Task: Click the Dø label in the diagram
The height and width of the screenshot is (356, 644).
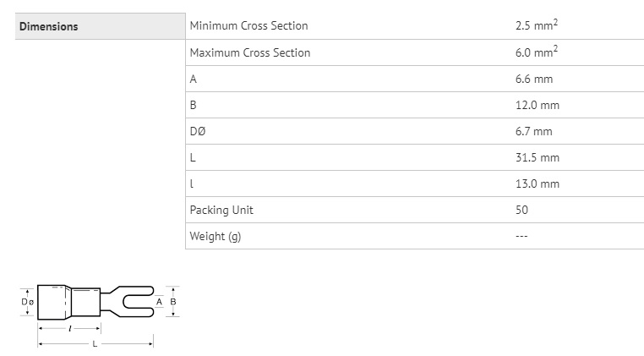Action: [x=26, y=302]
